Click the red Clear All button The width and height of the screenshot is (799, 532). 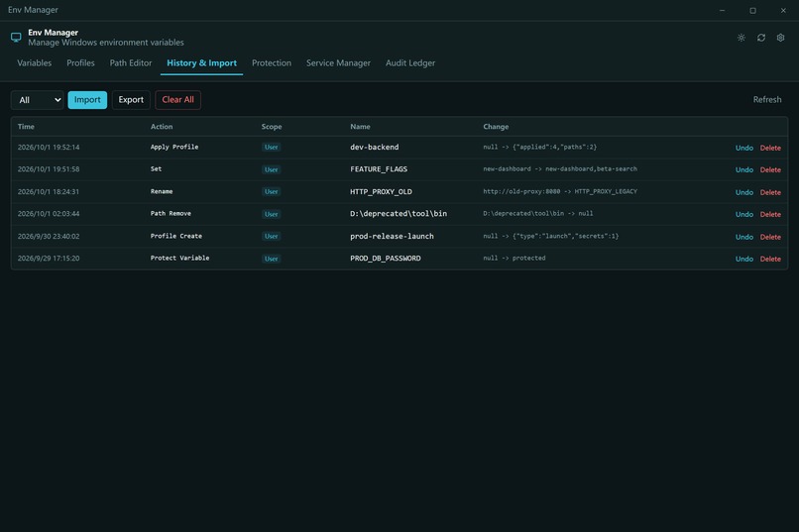177,100
